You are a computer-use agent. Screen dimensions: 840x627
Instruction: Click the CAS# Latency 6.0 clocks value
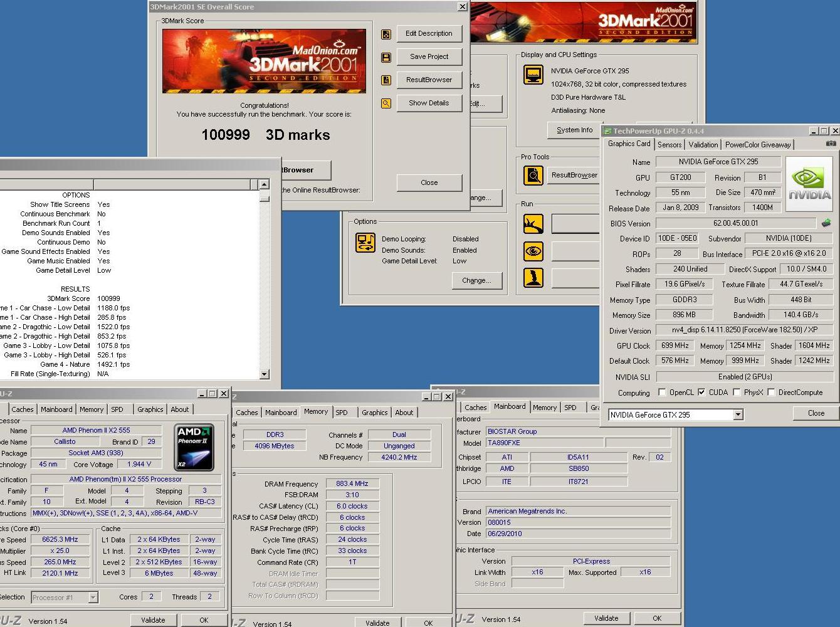352,507
